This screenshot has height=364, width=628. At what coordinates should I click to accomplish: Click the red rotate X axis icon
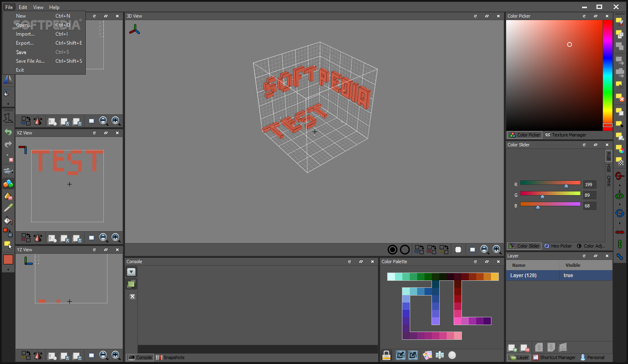click(x=619, y=176)
